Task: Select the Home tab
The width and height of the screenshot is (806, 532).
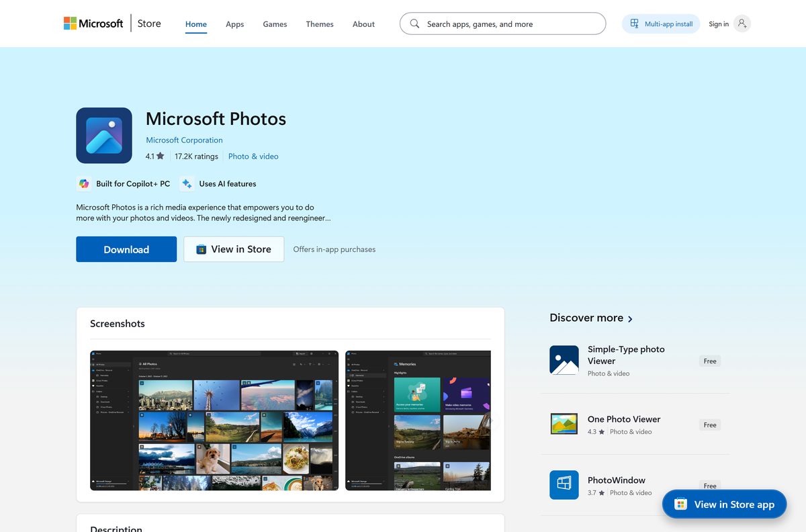Action: [196, 24]
